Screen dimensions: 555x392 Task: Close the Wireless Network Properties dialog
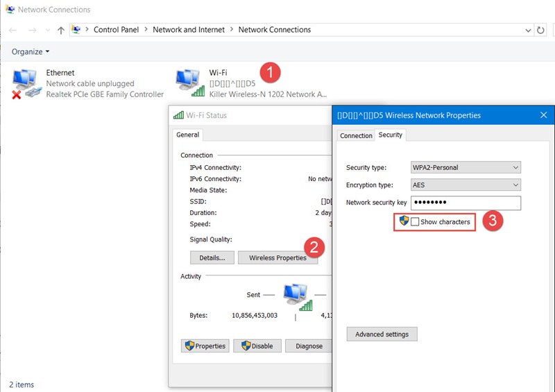544,115
